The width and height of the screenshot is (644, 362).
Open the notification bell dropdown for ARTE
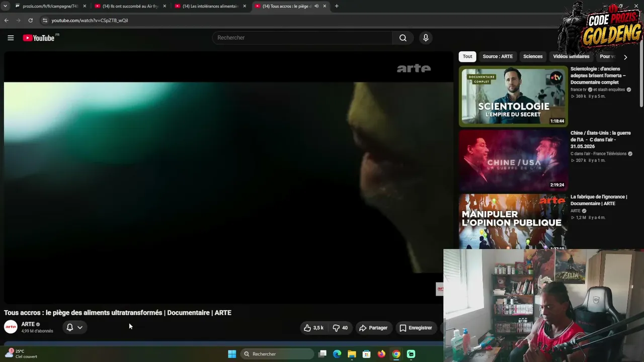[x=74, y=327]
